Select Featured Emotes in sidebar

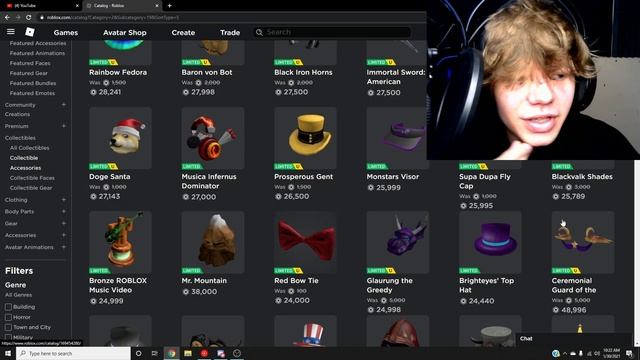point(32,93)
